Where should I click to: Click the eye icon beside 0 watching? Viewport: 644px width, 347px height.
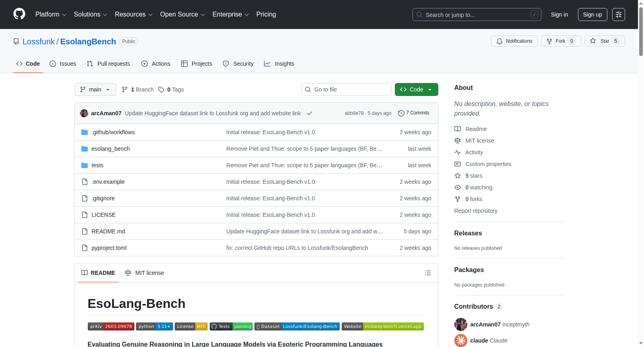(x=458, y=187)
